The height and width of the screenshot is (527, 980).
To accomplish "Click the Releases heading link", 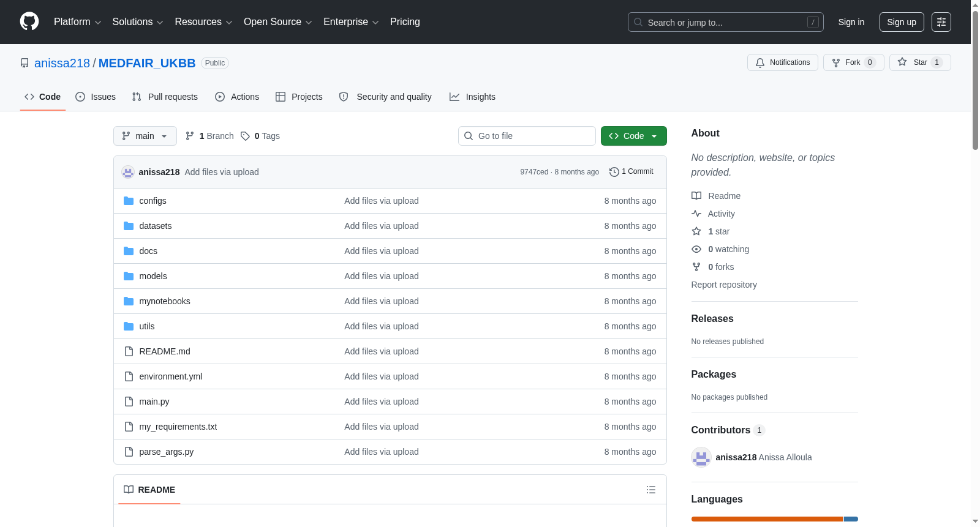I will (x=712, y=319).
